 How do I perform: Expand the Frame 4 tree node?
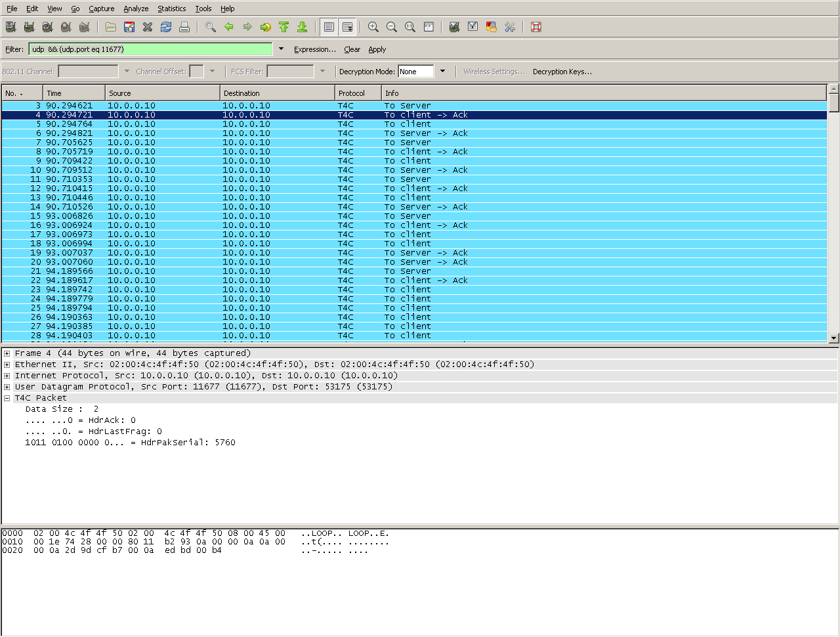[7, 353]
